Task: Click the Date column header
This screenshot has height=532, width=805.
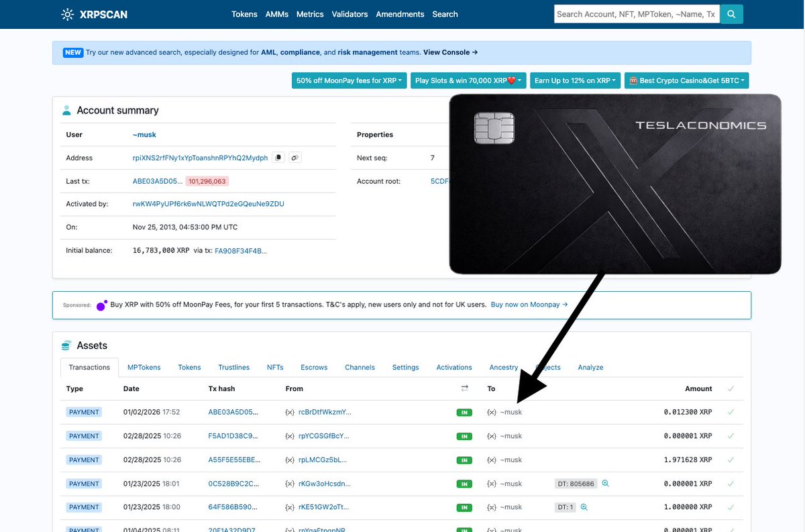Action: point(131,388)
